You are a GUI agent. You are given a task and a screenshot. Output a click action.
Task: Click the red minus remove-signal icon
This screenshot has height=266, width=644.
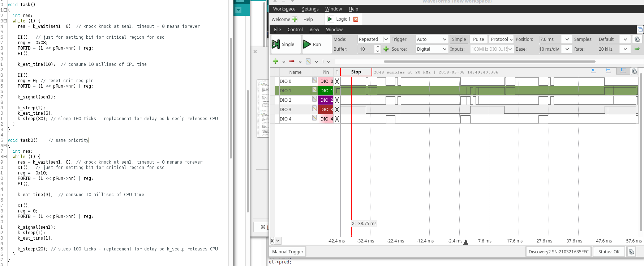point(292,61)
